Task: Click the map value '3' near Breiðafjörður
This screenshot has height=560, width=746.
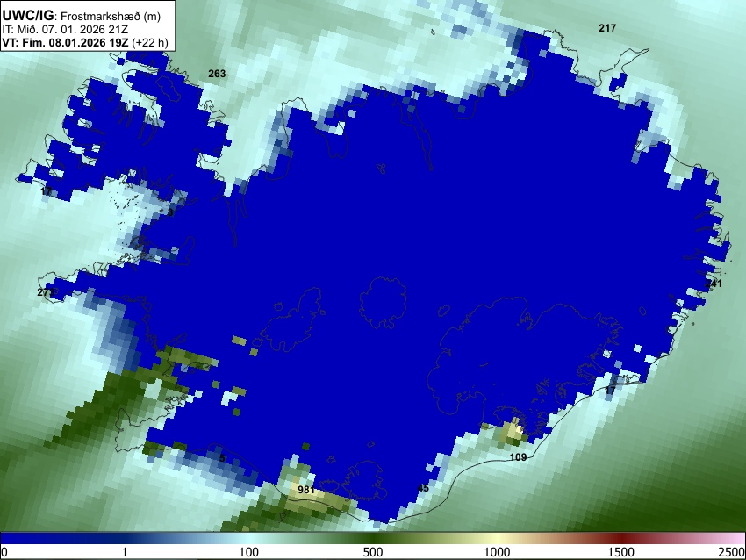Action: pyautogui.click(x=170, y=212)
